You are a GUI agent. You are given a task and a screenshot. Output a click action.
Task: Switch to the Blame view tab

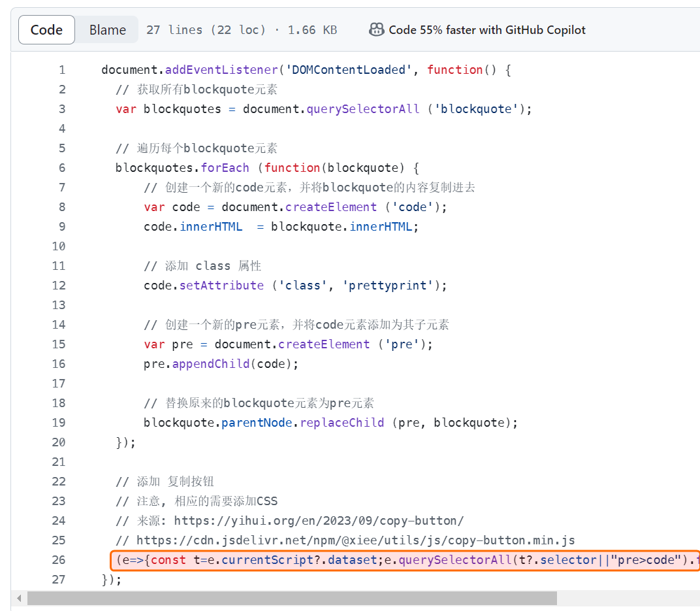pyautogui.click(x=108, y=30)
